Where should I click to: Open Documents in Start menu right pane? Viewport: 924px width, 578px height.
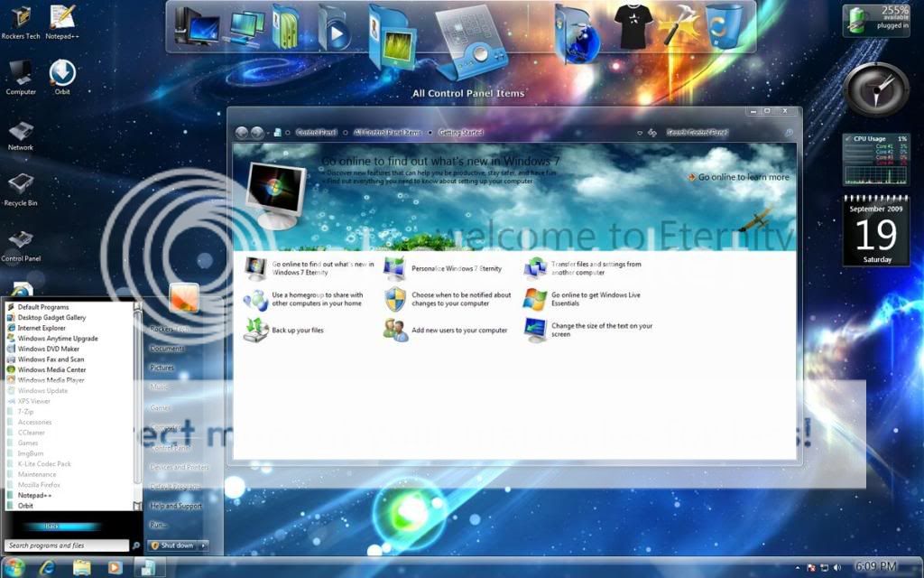pyautogui.click(x=167, y=349)
